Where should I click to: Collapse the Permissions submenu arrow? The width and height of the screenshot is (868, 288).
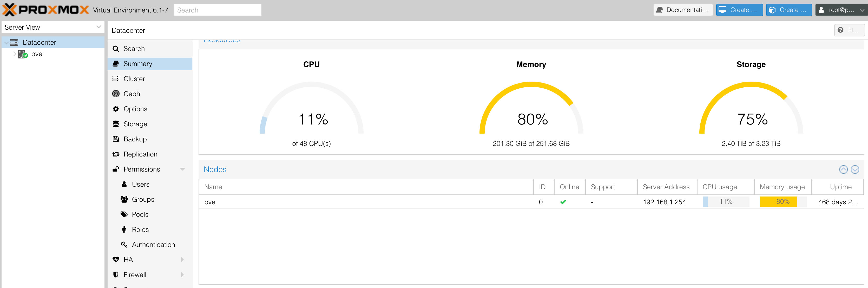point(182,169)
